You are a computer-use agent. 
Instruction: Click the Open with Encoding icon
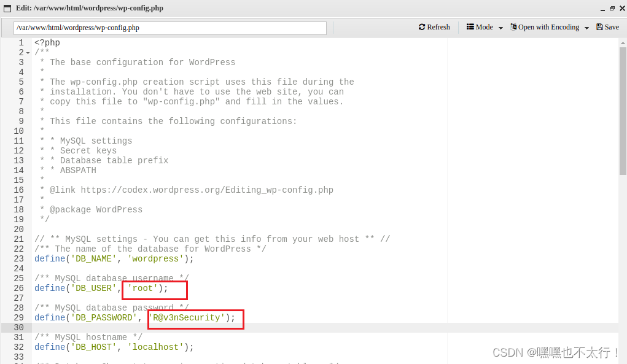tap(513, 27)
